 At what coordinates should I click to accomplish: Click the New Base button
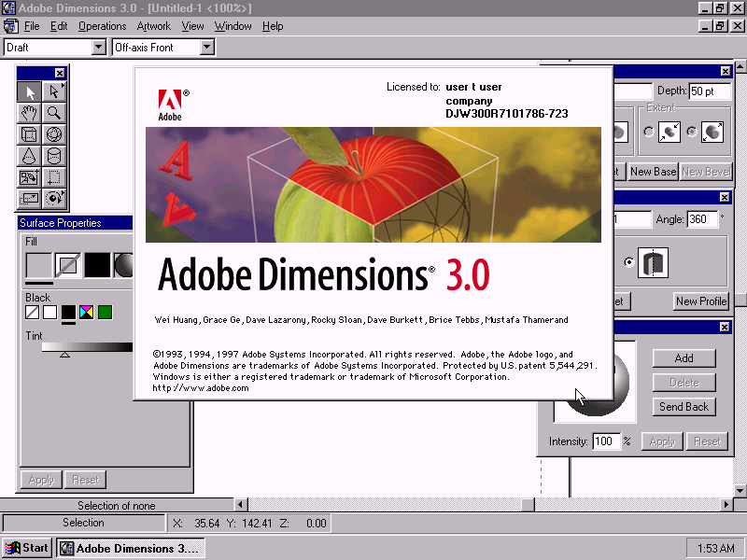point(653,172)
